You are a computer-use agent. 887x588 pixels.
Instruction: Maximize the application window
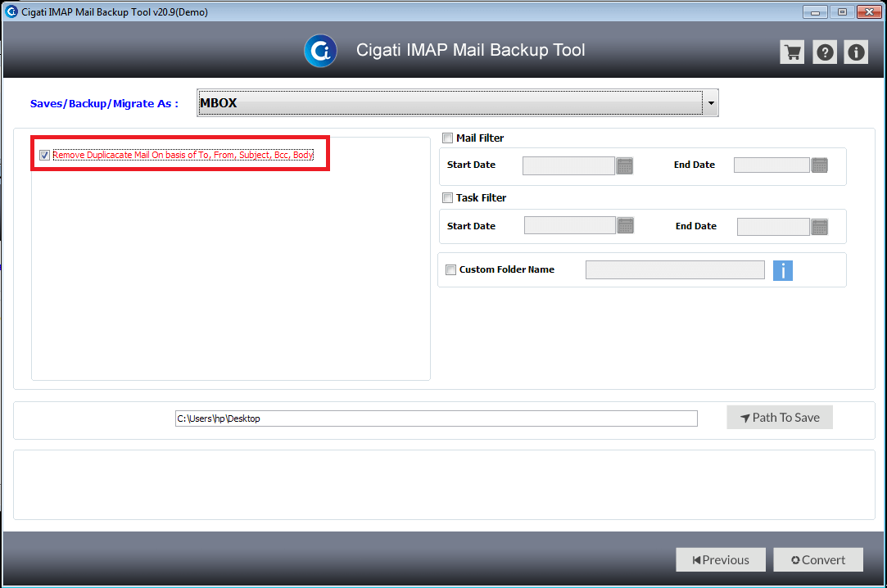pyautogui.click(x=842, y=11)
